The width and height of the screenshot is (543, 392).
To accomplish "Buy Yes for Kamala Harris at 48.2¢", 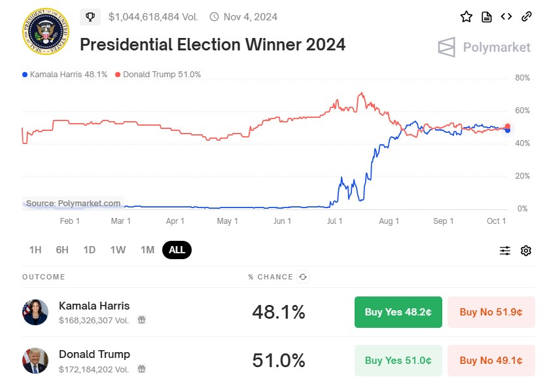I will [398, 312].
